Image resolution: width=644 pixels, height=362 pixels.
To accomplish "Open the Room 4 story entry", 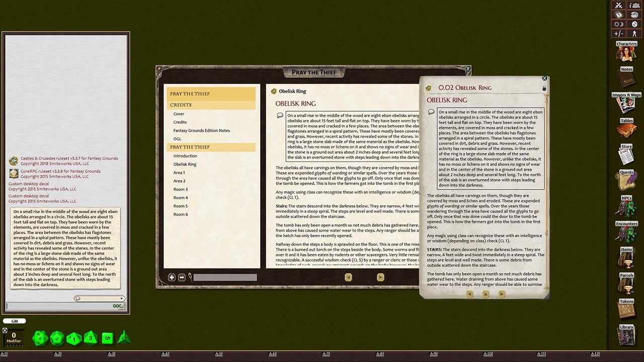I will 180,197.
